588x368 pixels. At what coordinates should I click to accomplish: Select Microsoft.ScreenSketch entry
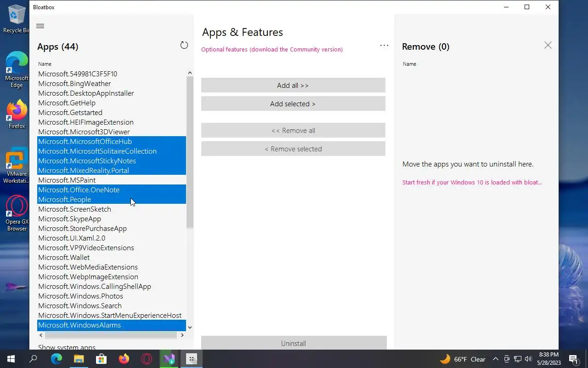click(x=112, y=209)
